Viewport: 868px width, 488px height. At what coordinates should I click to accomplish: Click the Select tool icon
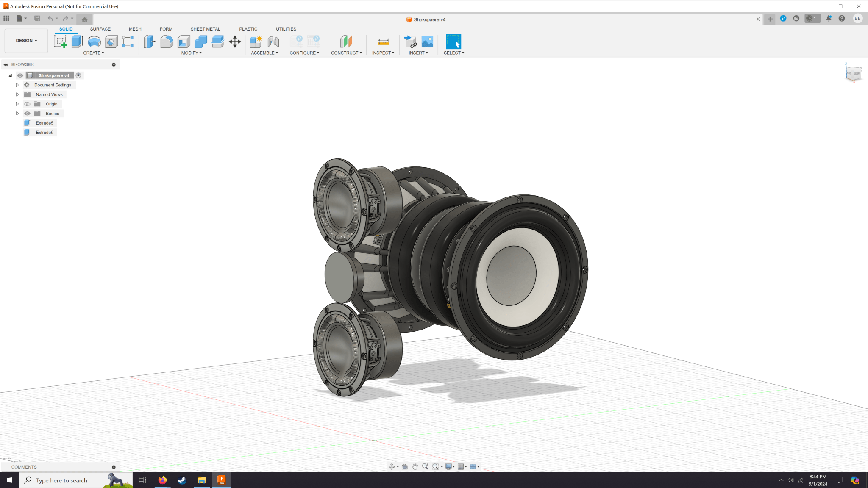coord(453,42)
